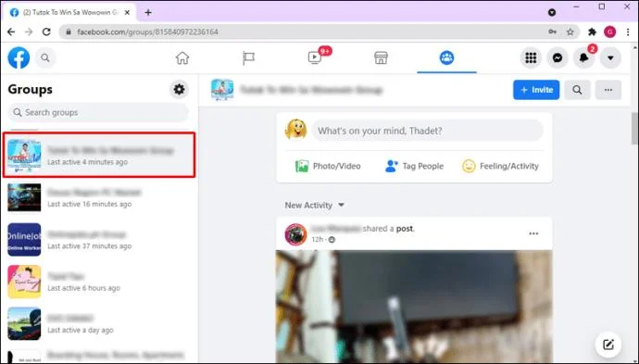Select group last active 16 minutes ago

click(99, 197)
